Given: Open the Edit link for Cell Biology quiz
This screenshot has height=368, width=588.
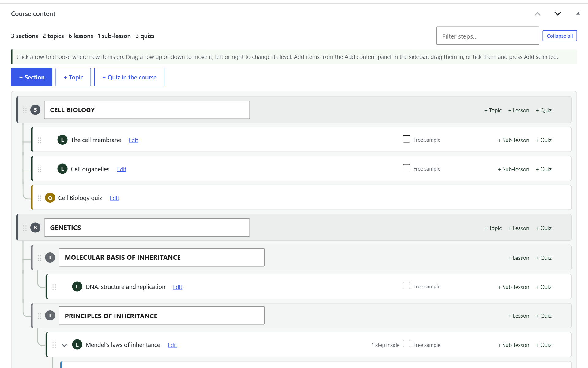Looking at the screenshot, I should (x=114, y=198).
